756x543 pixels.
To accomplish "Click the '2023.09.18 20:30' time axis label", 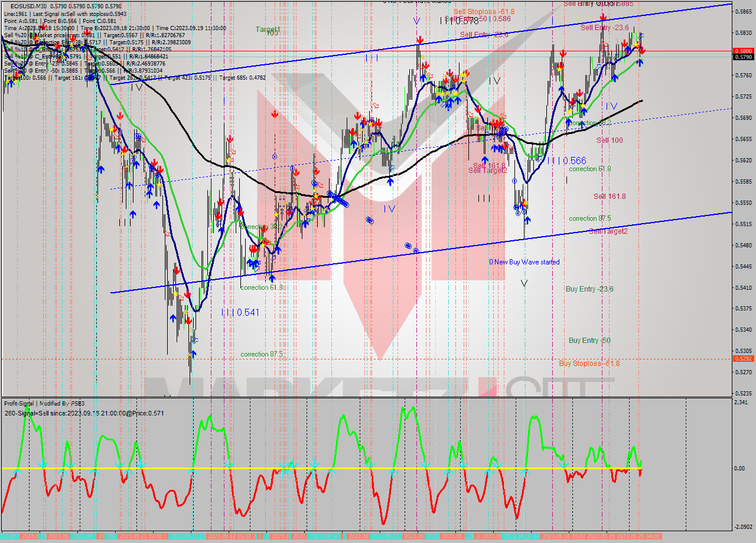I will [x=563, y=536].
